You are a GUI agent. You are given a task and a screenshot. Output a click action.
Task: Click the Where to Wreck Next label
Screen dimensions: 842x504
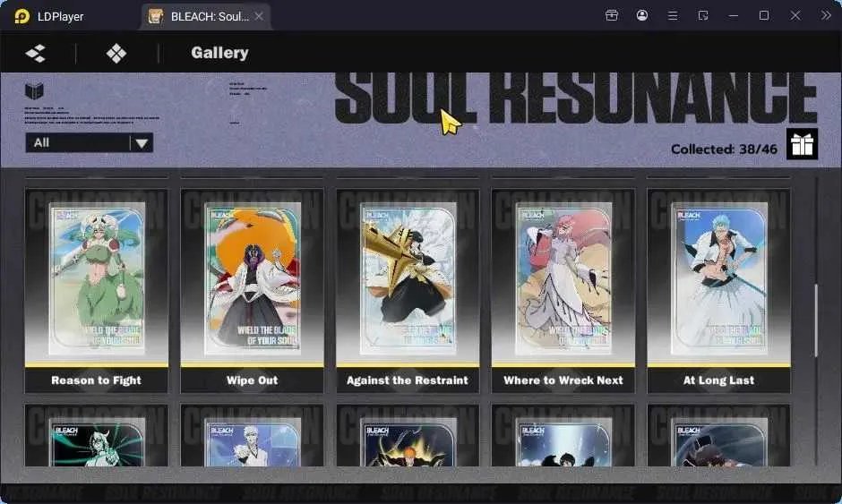[x=563, y=380]
